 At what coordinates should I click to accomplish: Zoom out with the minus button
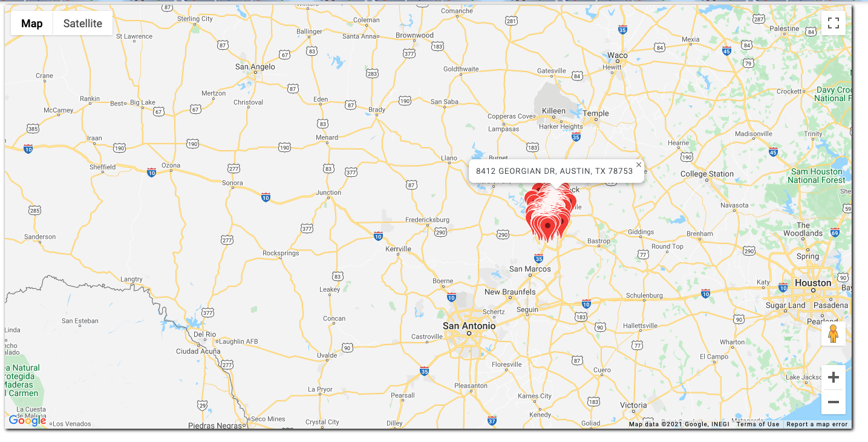point(833,402)
